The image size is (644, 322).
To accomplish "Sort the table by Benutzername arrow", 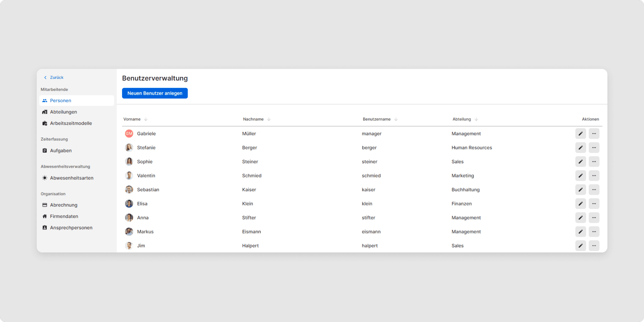I will pos(396,119).
